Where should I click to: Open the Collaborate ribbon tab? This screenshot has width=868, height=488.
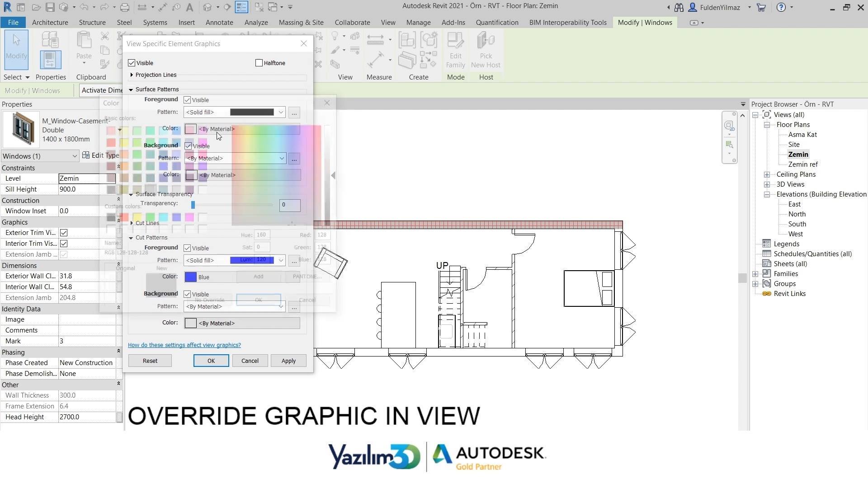click(x=352, y=22)
